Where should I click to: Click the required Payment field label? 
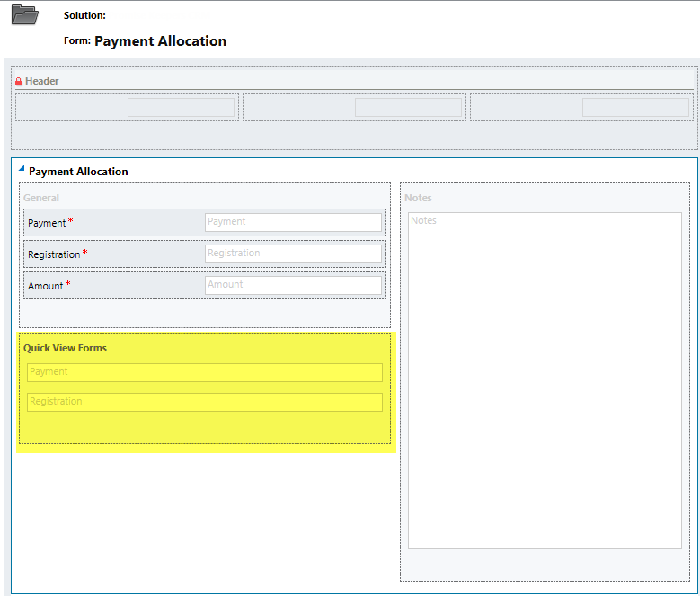coord(47,223)
